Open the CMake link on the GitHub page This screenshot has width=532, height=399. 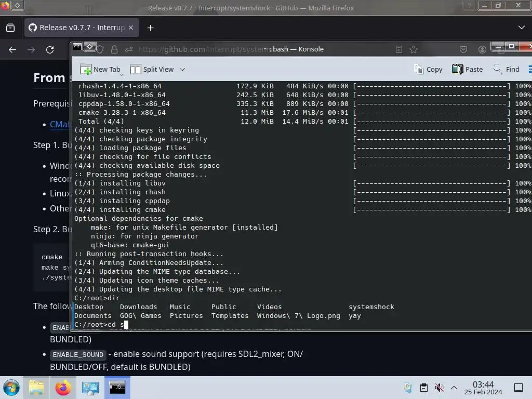coord(60,124)
